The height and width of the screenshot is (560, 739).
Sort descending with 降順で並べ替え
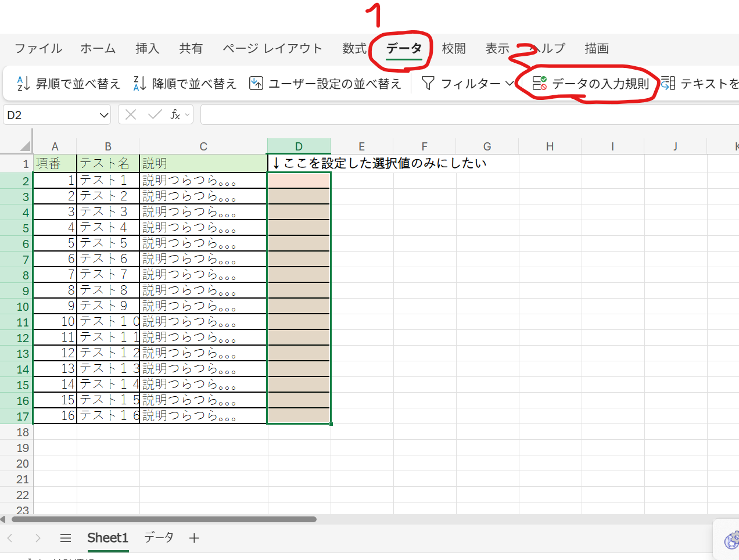(x=185, y=84)
